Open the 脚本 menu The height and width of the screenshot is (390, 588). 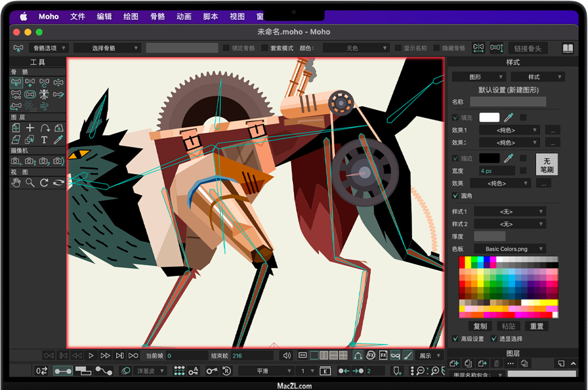[210, 16]
